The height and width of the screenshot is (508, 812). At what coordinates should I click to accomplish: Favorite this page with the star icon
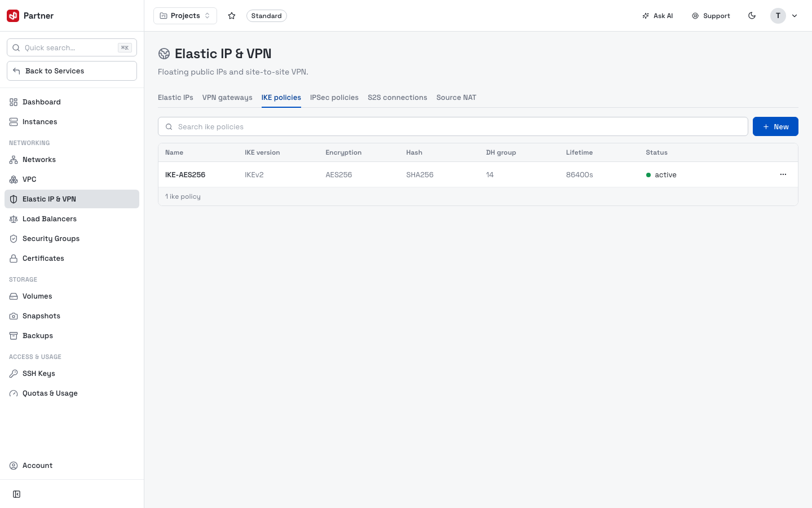coord(232,16)
